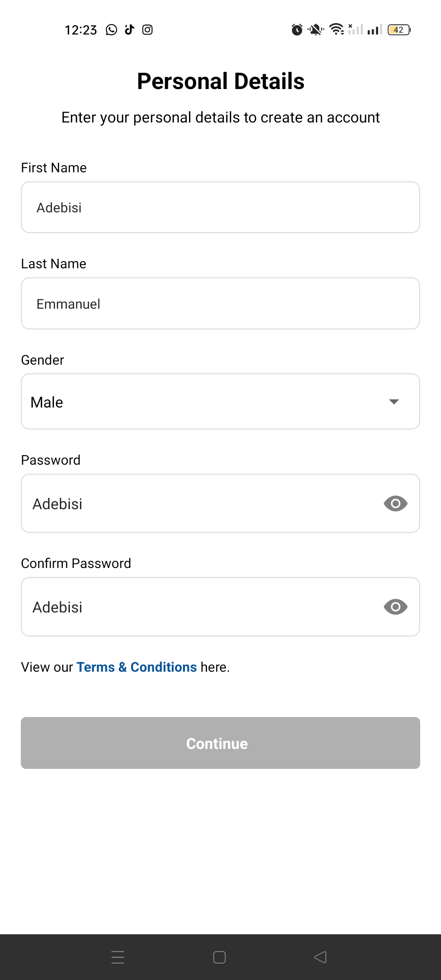The image size is (441, 980).
Task: Focus the First Name field
Action: coord(220,207)
